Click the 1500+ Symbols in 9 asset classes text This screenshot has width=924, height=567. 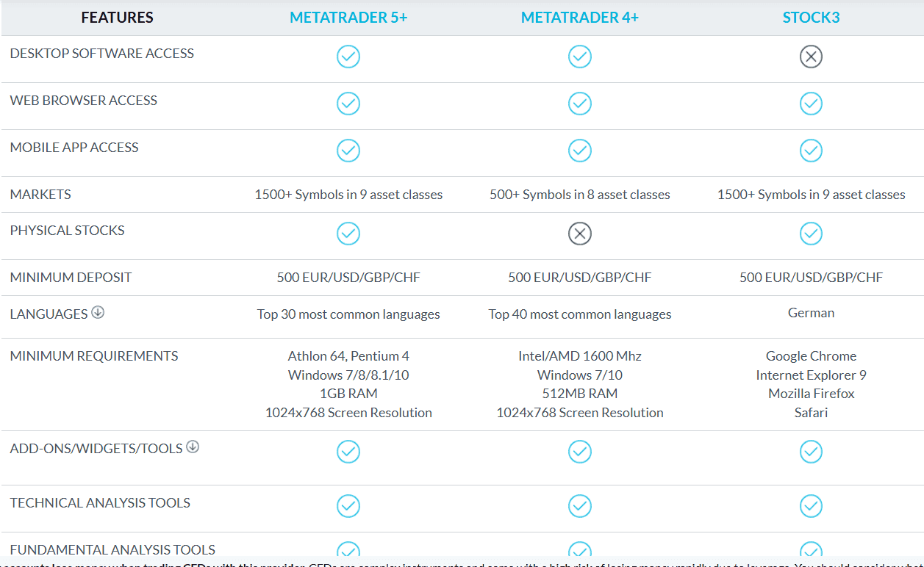[x=348, y=194]
